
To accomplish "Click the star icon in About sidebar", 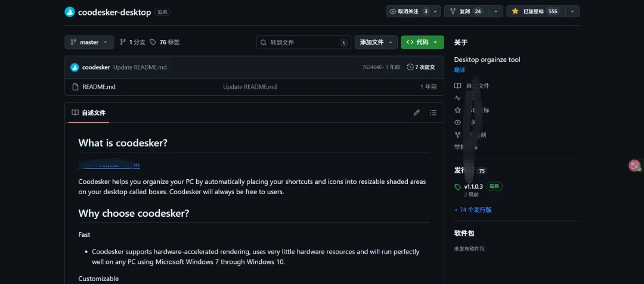I will 457,110.
